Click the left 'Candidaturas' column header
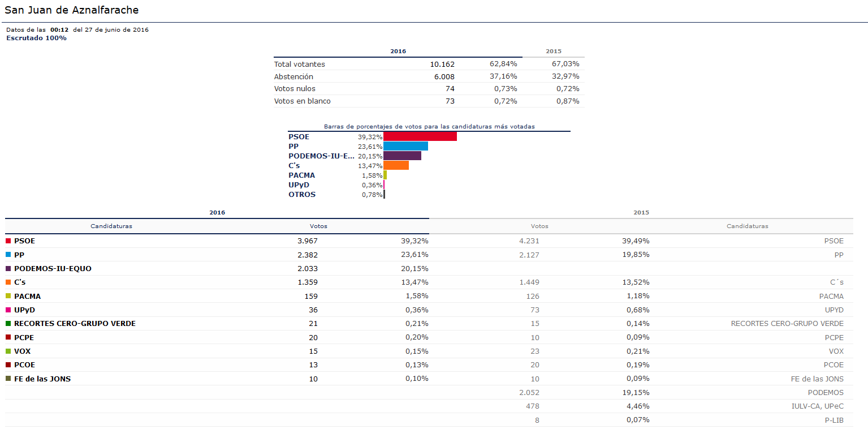The width and height of the screenshot is (868, 442). [x=111, y=226]
